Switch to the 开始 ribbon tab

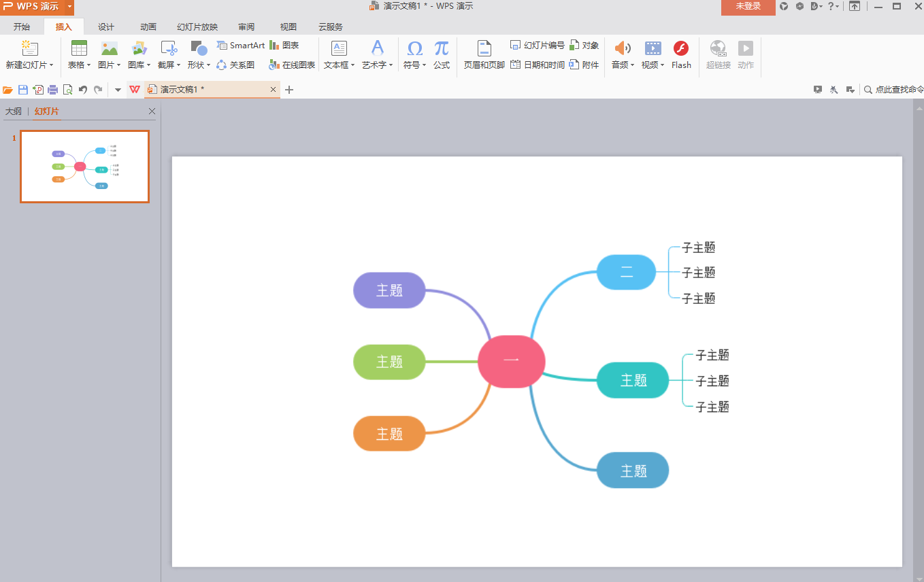pos(22,27)
